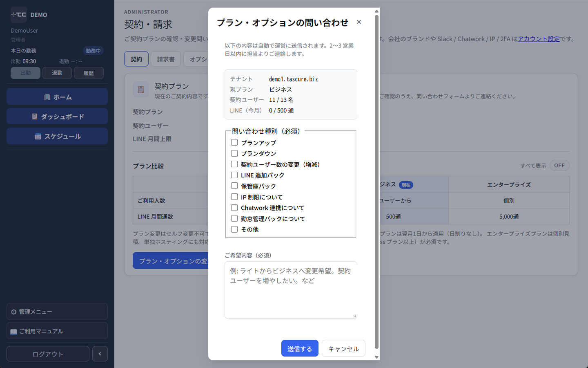The height and width of the screenshot is (368, 588).
Task: Open the スケジュール sidebar item
Action: tap(57, 136)
